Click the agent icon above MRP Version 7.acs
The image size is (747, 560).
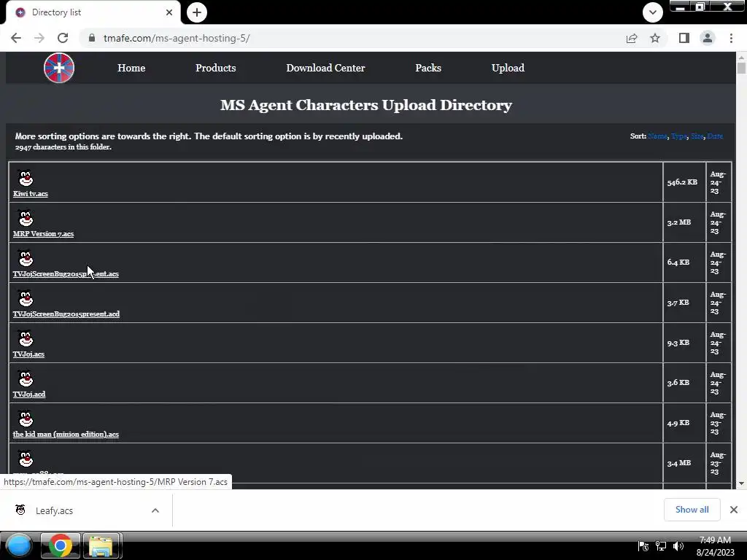coord(26,217)
